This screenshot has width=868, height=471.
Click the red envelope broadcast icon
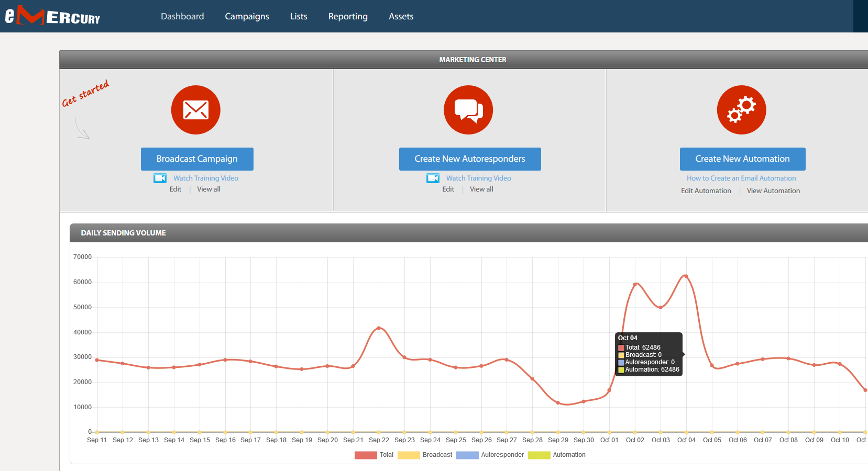coord(196,110)
